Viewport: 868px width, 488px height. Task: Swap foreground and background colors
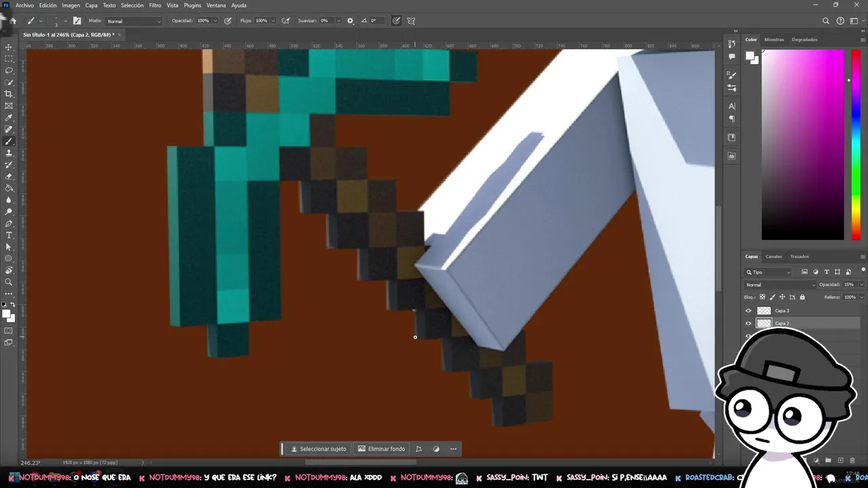click(12, 304)
